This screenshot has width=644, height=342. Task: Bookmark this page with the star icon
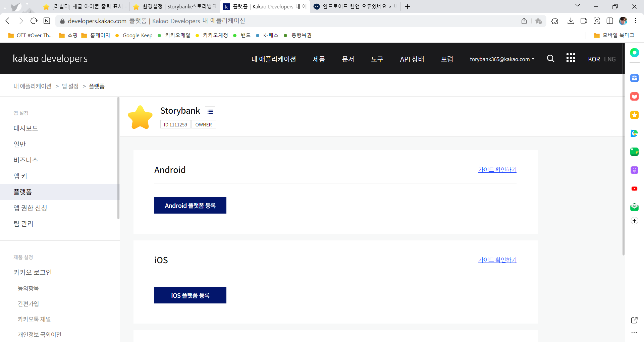tap(539, 21)
